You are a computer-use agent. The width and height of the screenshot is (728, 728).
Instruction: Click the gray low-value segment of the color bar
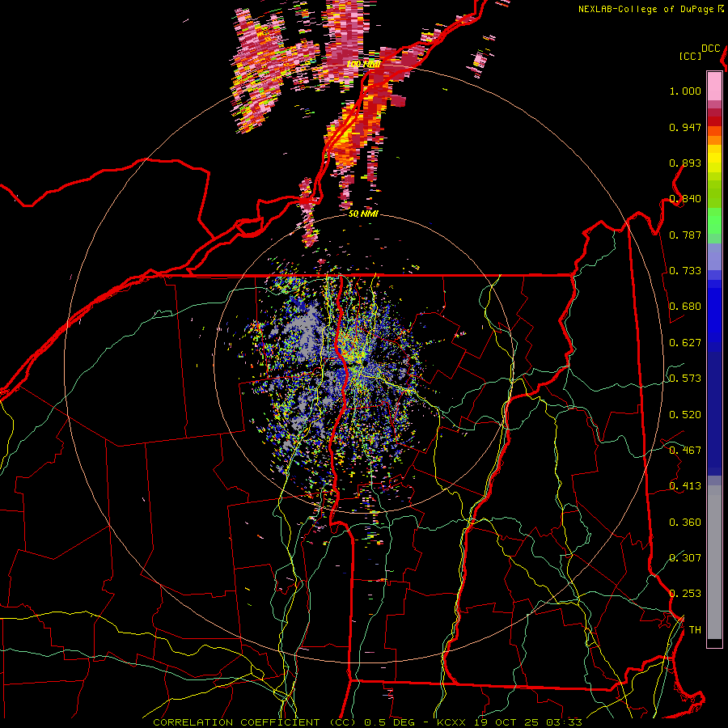click(x=714, y=562)
